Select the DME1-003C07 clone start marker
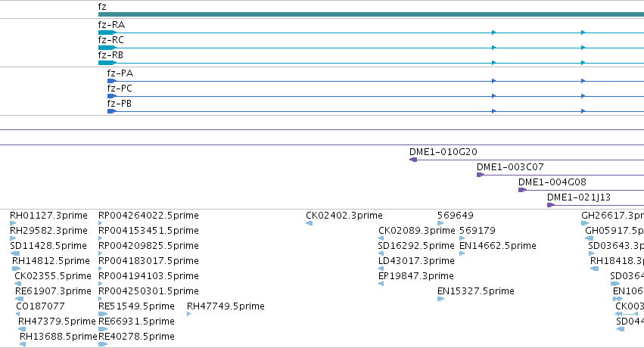The width and height of the screenshot is (644, 348). tap(481, 175)
